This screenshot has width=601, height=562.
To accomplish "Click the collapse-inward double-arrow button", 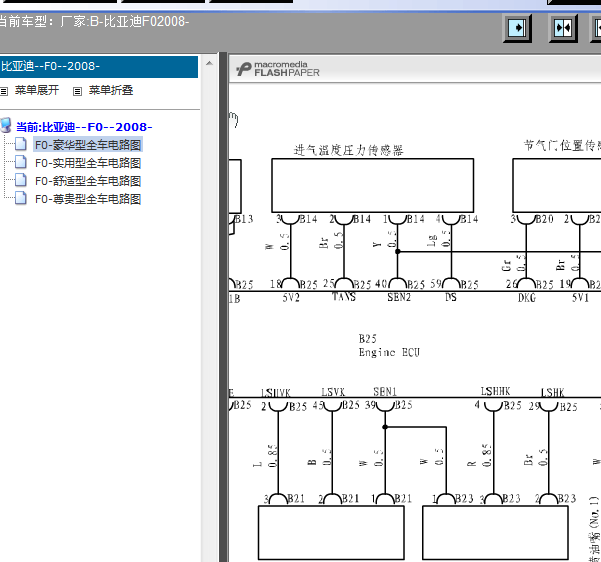I will [x=563, y=28].
